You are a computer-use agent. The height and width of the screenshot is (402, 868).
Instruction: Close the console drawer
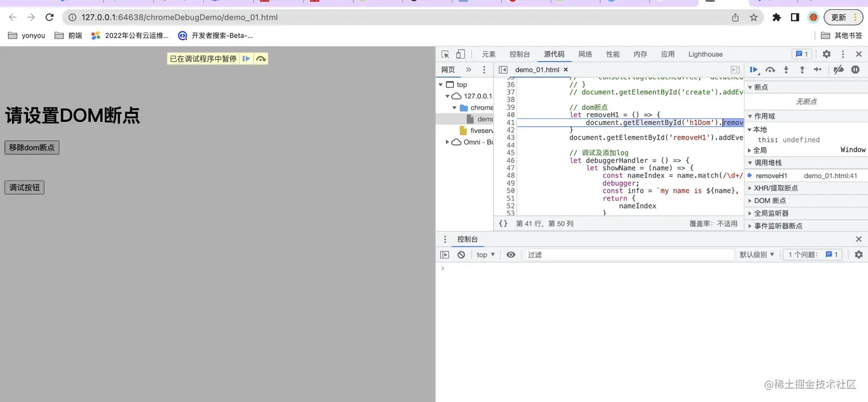(x=859, y=239)
